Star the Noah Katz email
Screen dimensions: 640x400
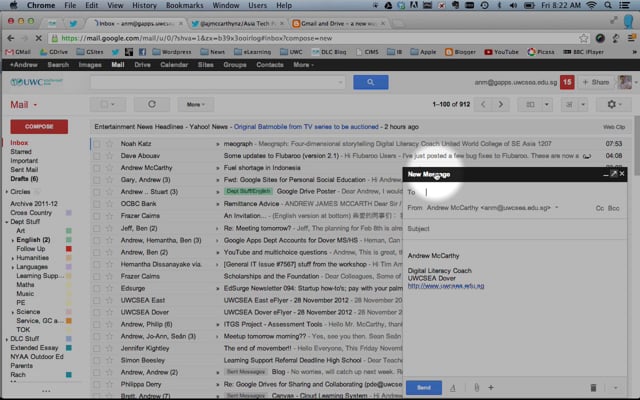[109, 144]
